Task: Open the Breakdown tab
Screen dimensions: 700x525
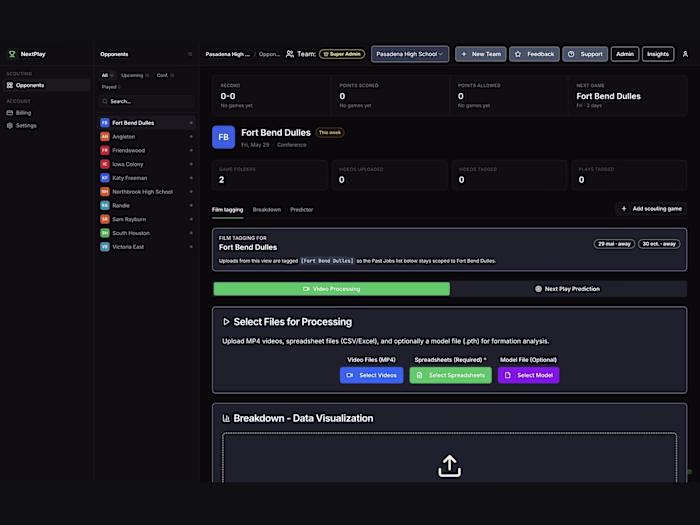Action: [x=267, y=209]
